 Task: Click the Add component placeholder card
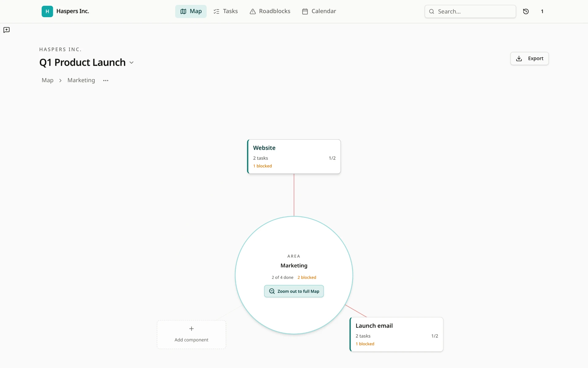pyautogui.click(x=191, y=335)
